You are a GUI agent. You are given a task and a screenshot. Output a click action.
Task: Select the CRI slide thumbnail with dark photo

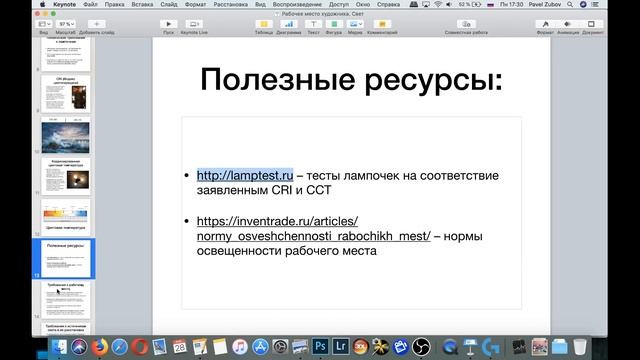[x=65, y=93]
